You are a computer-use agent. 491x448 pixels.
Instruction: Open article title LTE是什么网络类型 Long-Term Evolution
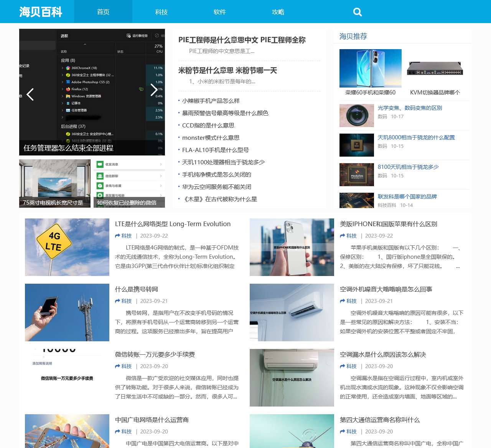(x=173, y=224)
